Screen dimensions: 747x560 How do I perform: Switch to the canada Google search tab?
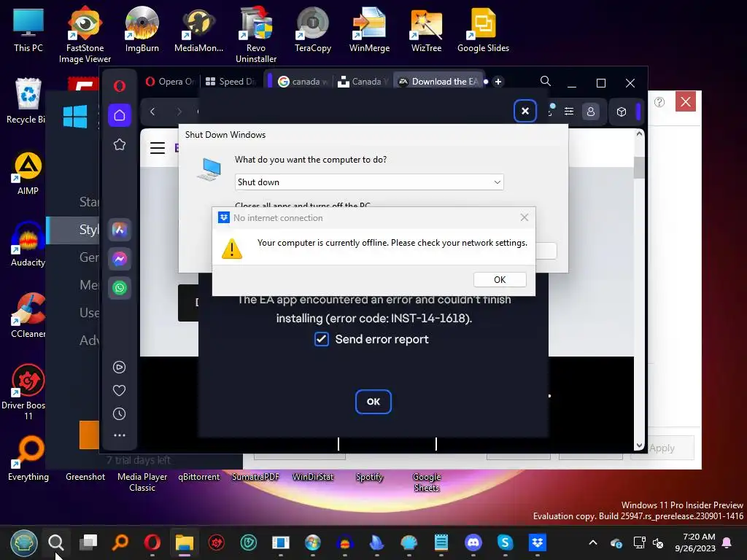pos(302,82)
